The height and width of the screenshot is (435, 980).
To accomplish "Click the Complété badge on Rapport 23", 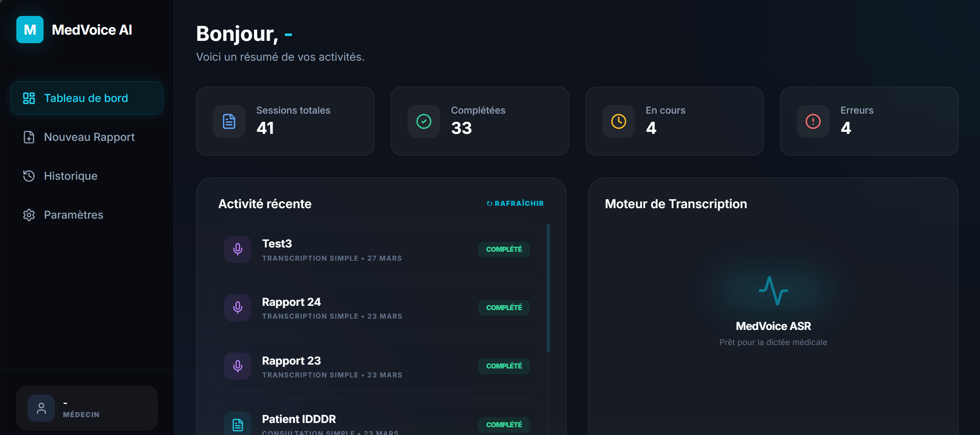I will coord(504,366).
